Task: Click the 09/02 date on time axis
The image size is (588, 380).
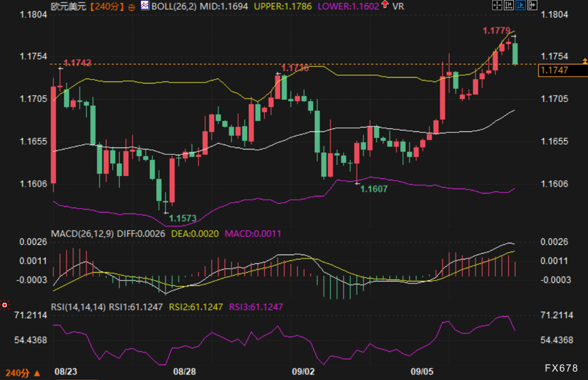Action: point(303,371)
